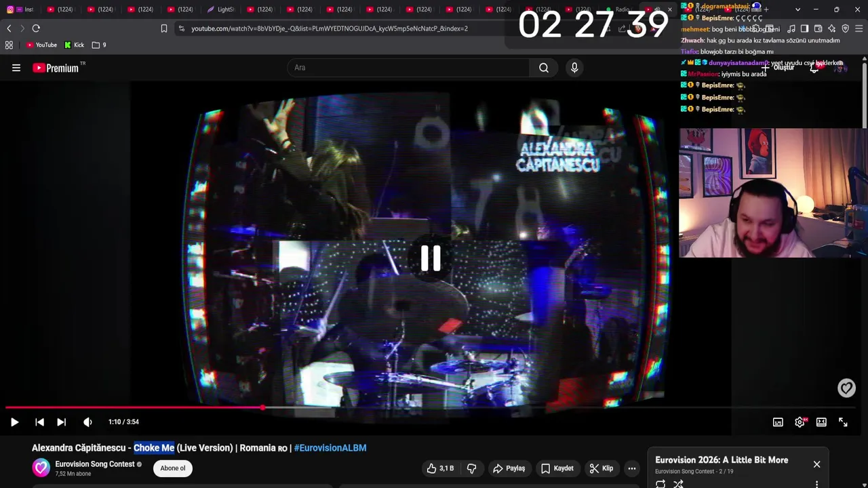
Task: Open watch-page heart overlay icon on video
Action: 846,388
